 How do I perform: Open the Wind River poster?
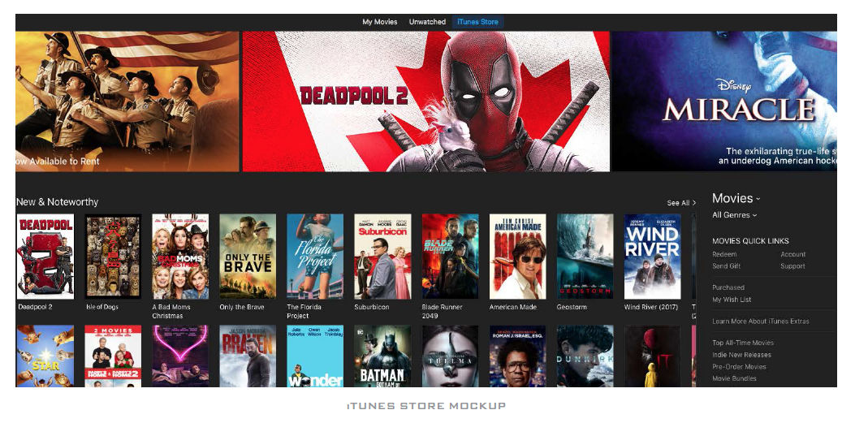click(x=653, y=257)
